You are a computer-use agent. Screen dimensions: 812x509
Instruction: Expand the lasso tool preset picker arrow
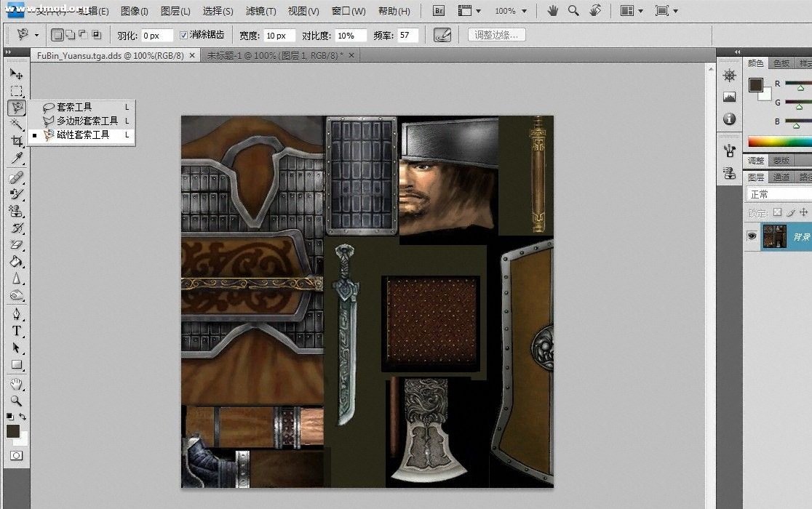[36, 35]
